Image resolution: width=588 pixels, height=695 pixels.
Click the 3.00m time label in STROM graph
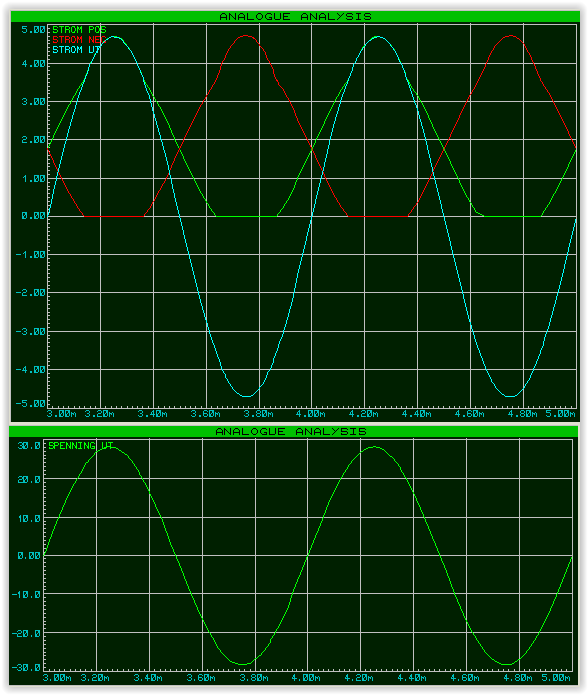(62, 414)
